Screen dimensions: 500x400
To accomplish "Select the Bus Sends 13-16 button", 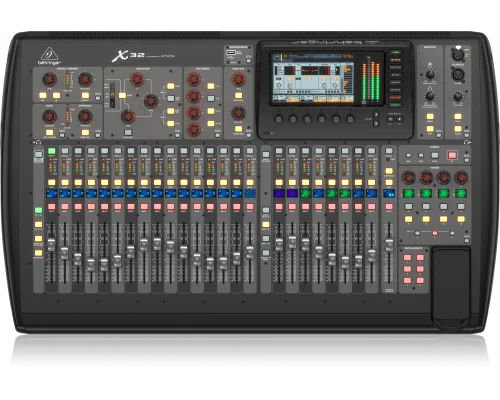I will (211, 124).
